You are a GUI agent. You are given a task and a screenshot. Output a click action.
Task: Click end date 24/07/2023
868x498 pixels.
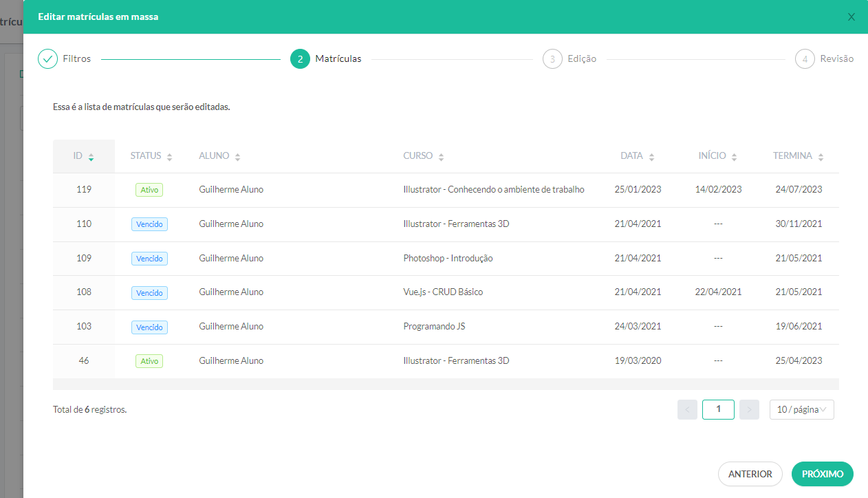click(799, 190)
